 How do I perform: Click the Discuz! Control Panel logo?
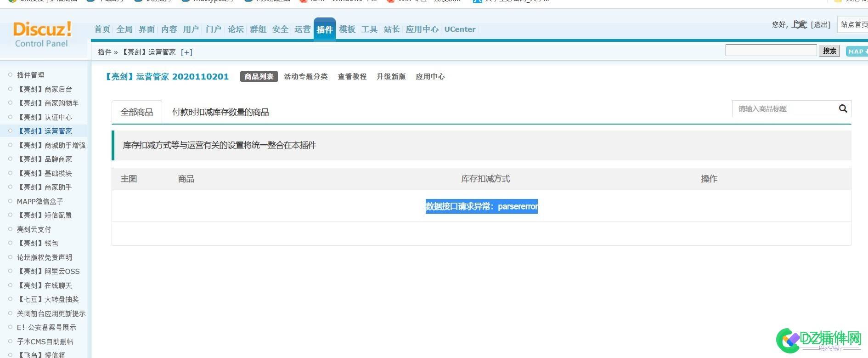[x=42, y=34]
